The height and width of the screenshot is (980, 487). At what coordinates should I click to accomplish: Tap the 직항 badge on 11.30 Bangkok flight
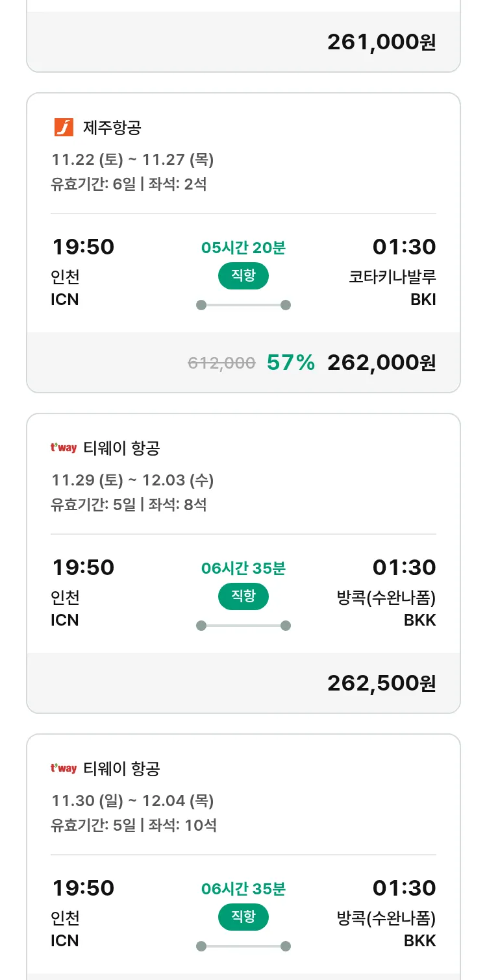(x=243, y=917)
